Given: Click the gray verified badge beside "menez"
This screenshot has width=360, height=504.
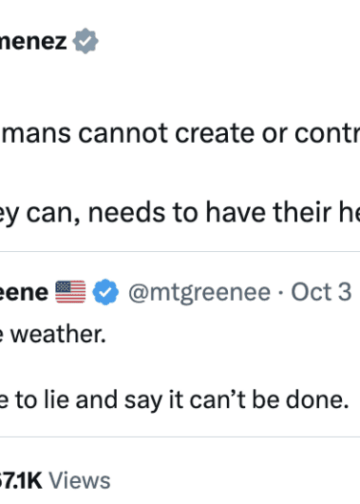Looking at the screenshot, I should point(85,41).
